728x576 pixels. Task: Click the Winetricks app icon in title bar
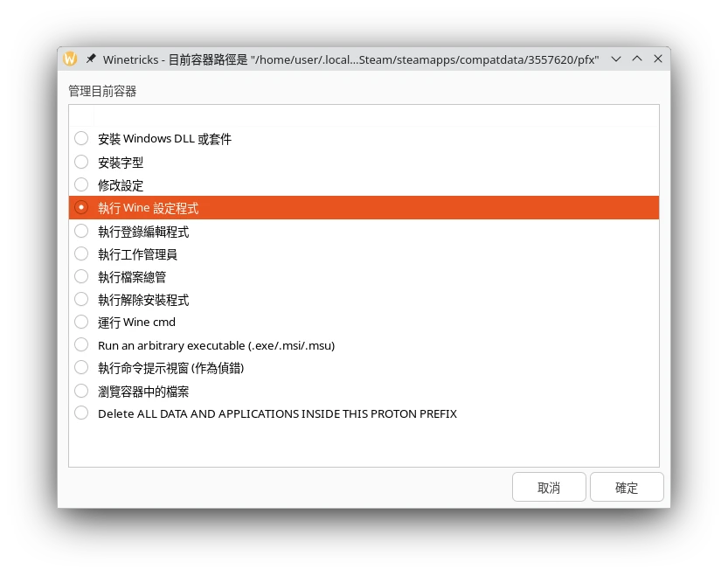70,59
